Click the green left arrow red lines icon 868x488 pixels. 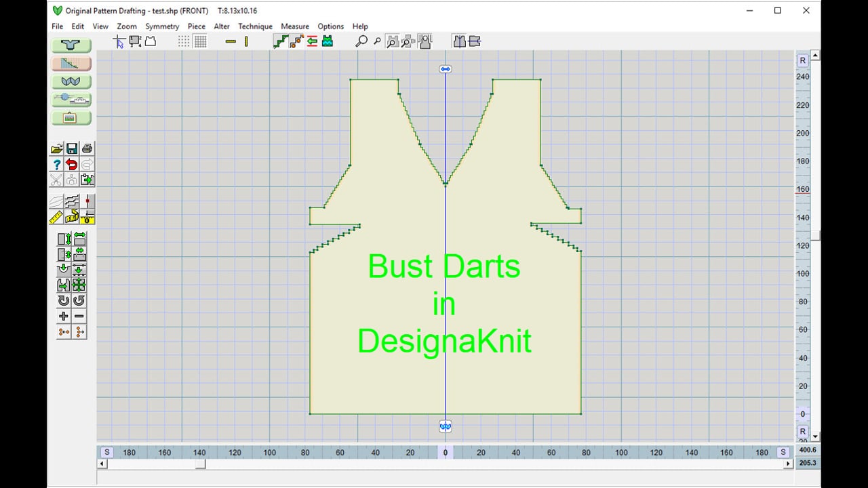tap(312, 41)
